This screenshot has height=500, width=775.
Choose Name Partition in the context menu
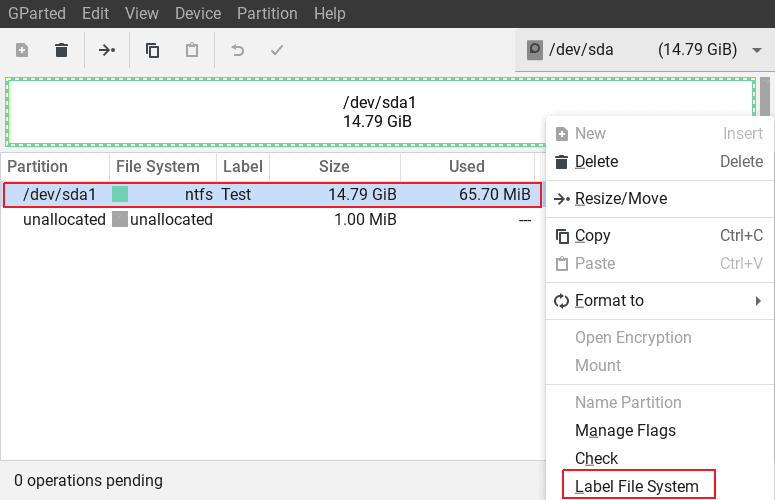628,403
